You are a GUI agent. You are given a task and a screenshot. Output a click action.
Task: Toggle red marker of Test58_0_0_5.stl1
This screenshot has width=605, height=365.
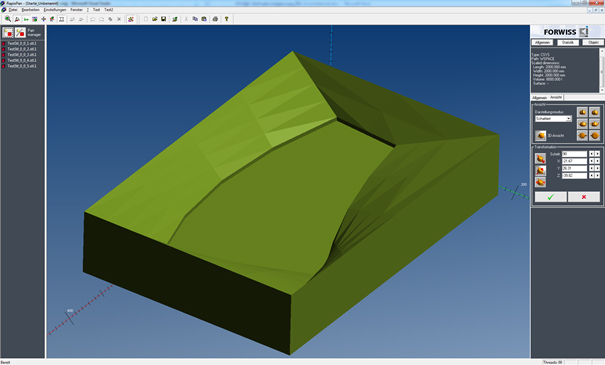coord(3,66)
